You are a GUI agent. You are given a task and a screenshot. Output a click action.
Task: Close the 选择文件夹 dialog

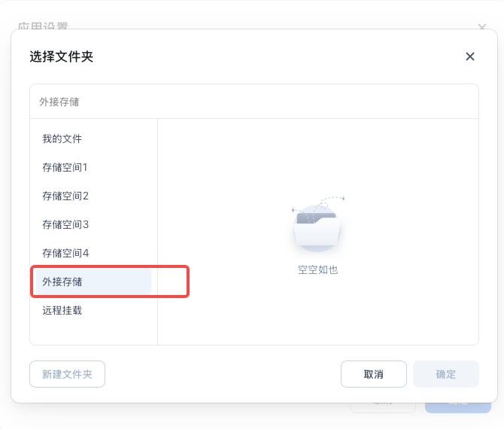coord(470,56)
